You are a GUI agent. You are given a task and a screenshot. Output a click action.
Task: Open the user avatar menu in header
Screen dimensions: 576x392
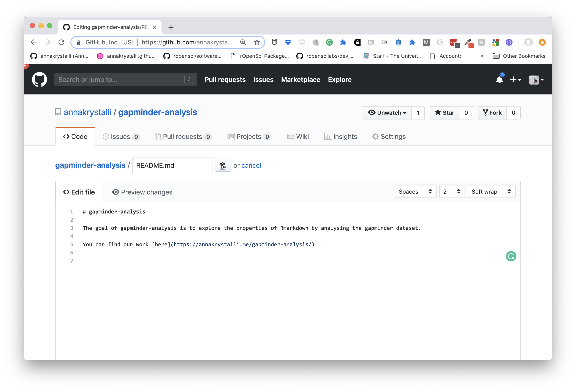coord(536,79)
